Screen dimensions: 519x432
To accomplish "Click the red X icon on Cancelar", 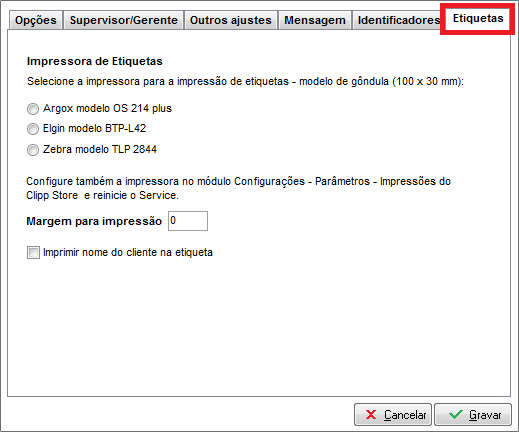I will [x=371, y=415].
